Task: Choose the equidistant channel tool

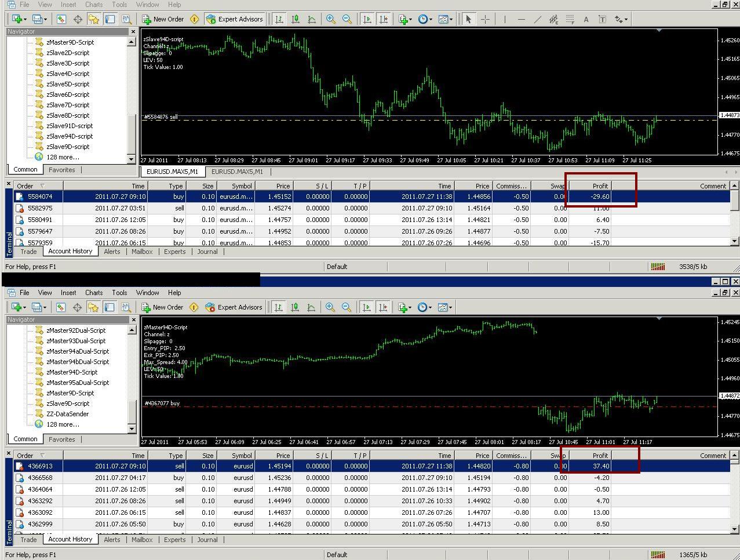Action: [x=553, y=19]
